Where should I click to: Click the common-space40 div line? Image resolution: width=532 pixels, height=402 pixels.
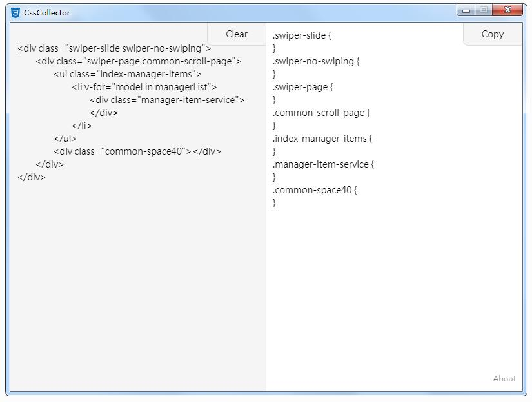(x=137, y=151)
